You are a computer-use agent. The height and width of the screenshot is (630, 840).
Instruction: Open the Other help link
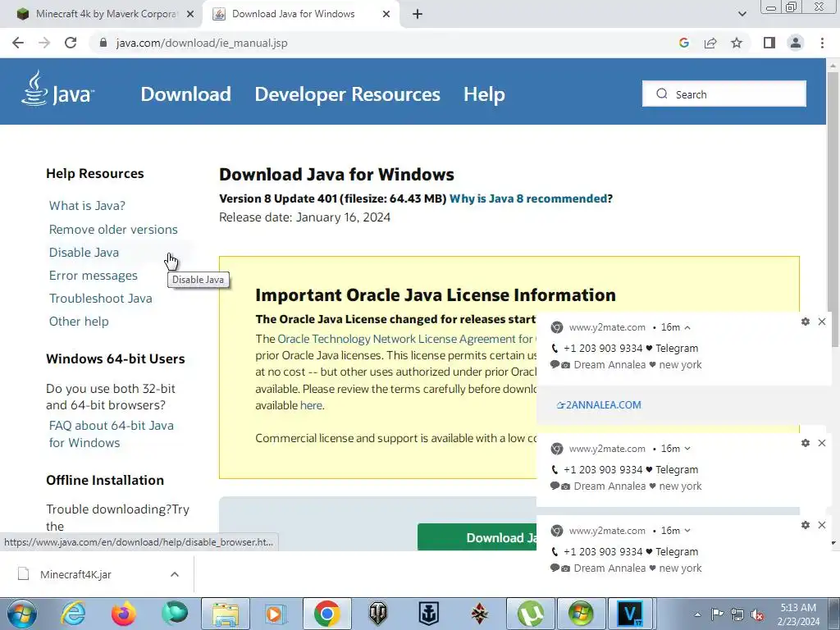pos(79,322)
